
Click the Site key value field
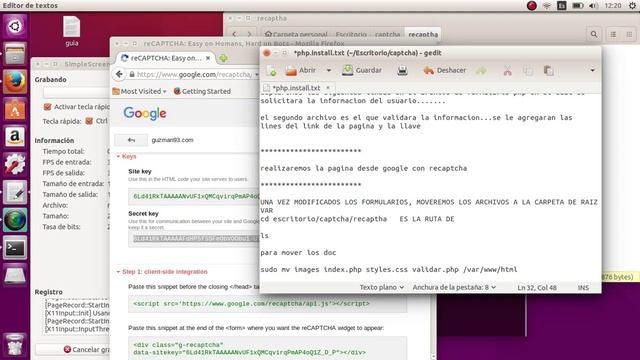point(194,196)
